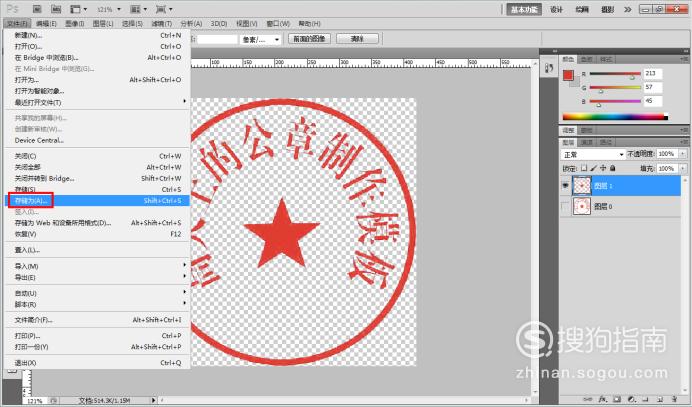Click the delete layer trash icon
Screen dimensions: 692x407
[673, 399]
